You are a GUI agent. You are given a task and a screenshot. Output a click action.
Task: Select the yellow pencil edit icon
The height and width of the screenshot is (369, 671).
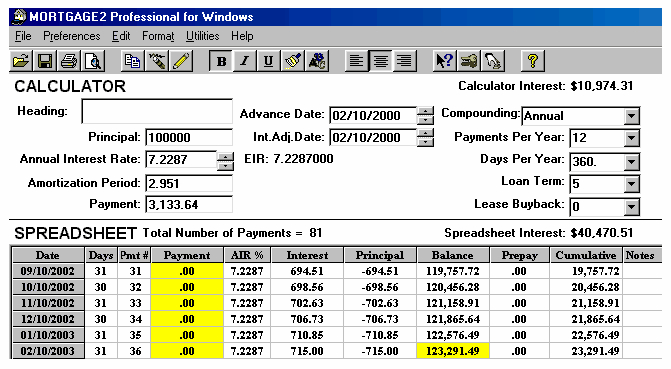181,61
